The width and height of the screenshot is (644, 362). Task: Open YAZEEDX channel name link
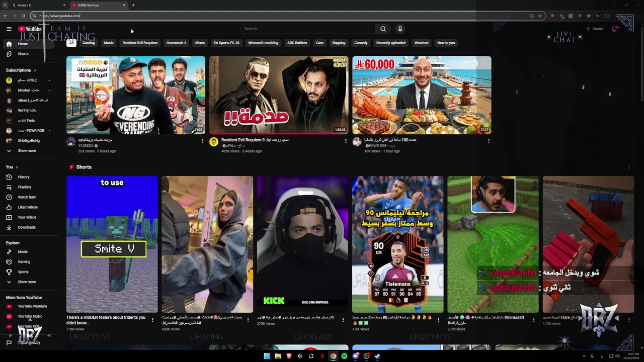tap(86, 146)
